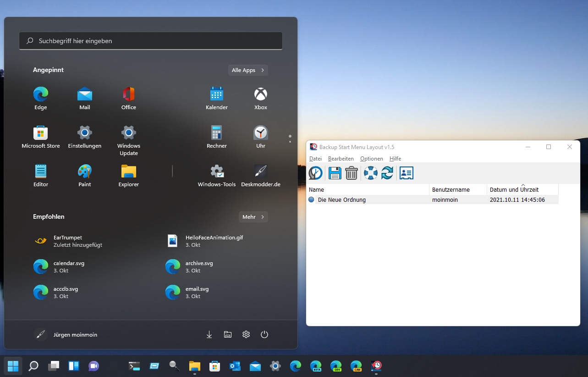The image size is (588, 377).
Task: Open pinned Explorer in Start menu
Action: click(129, 176)
